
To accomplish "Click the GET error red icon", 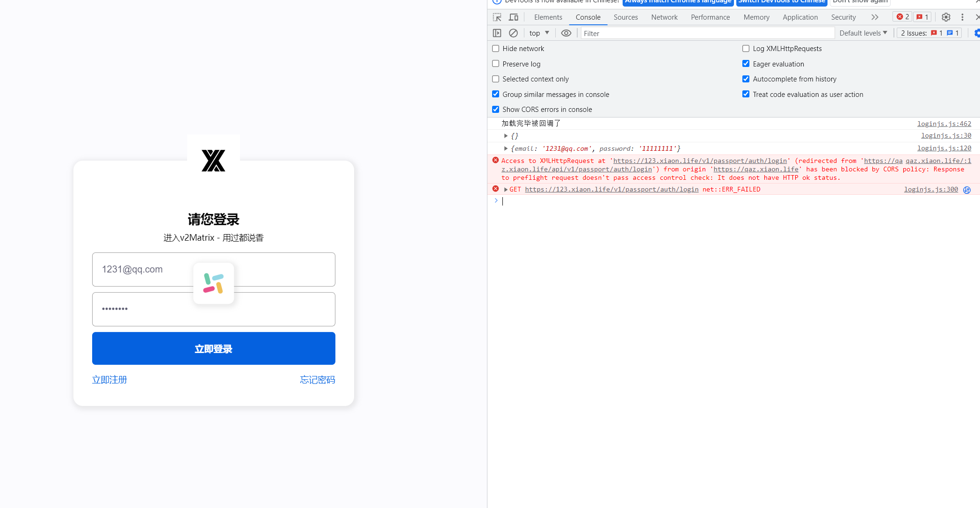I will point(495,189).
